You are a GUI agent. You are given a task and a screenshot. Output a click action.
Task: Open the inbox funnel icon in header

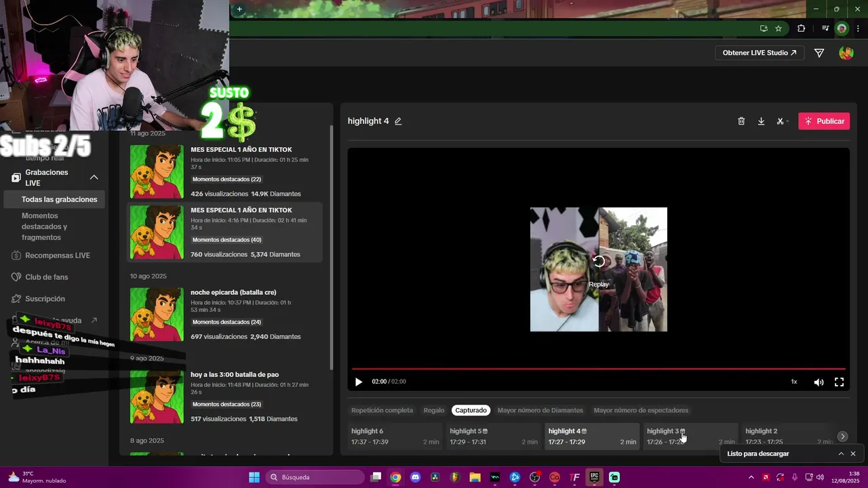pyautogui.click(x=819, y=53)
